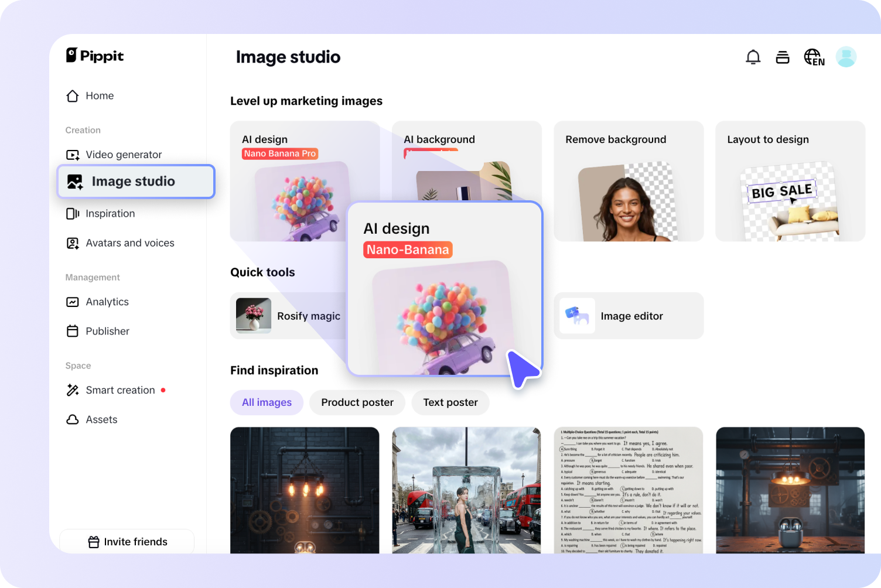Screen dimensions: 881x588
Task: Open notifications with the bell icon
Action: click(753, 57)
